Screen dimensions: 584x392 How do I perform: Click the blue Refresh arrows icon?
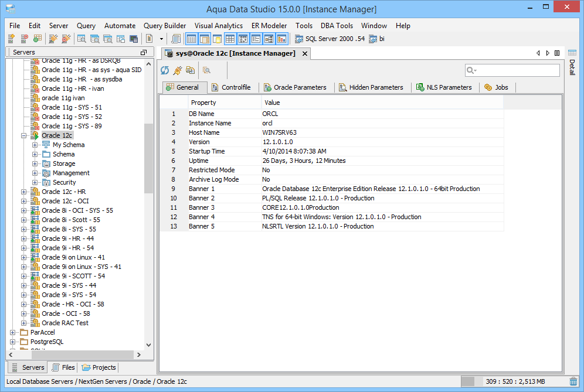(x=165, y=70)
